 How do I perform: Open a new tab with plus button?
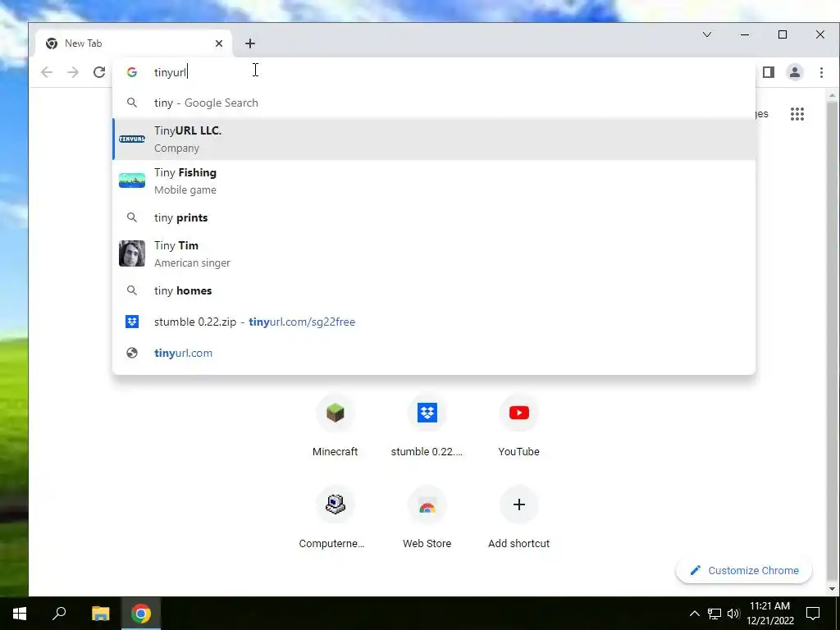(x=250, y=43)
